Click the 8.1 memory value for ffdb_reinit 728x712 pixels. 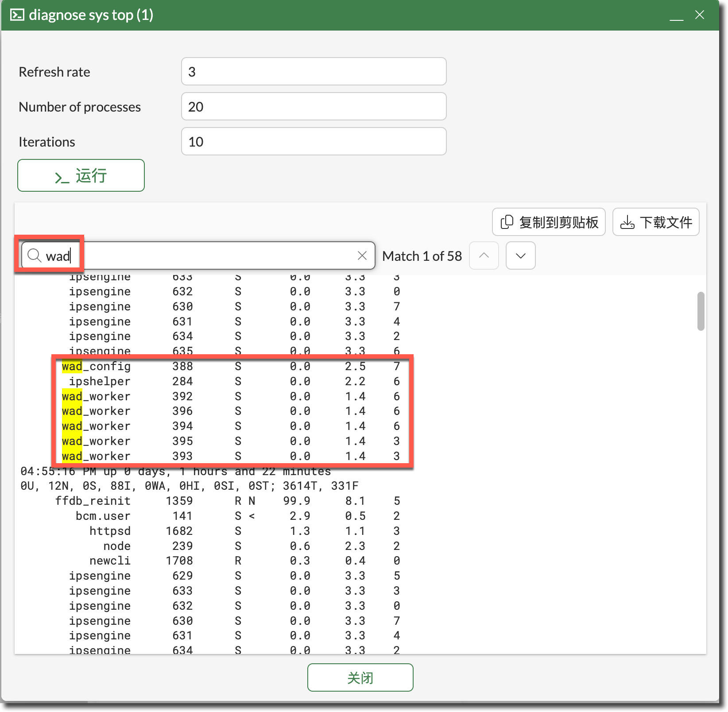pos(355,501)
